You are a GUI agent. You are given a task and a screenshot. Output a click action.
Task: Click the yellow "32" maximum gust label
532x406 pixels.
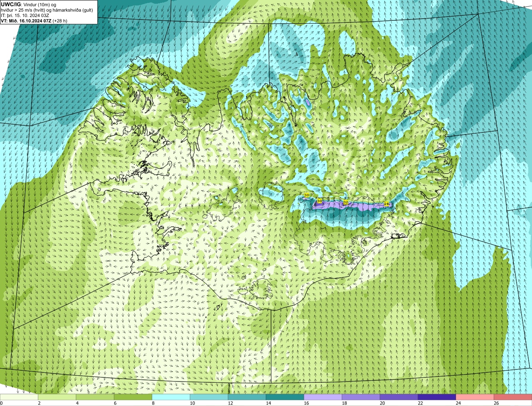346,202
